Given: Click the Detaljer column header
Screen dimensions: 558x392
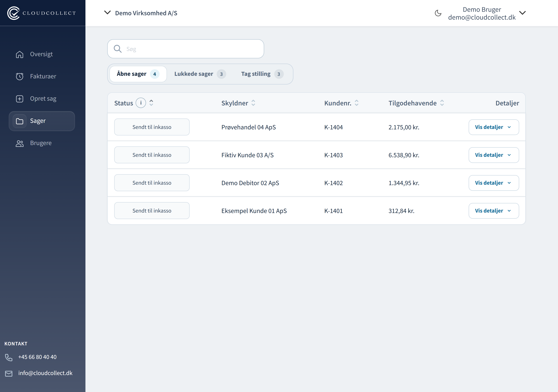Looking at the screenshot, I should click(x=507, y=103).
